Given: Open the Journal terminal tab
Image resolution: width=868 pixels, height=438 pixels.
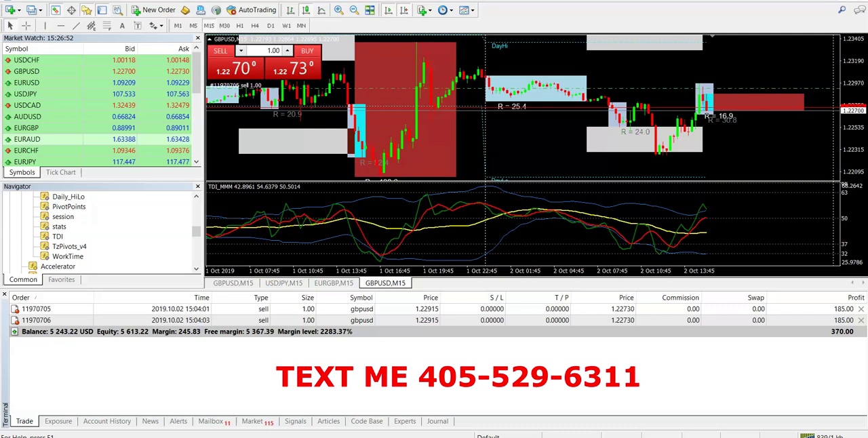Looking at the screenshot, I should click(437, 422).
